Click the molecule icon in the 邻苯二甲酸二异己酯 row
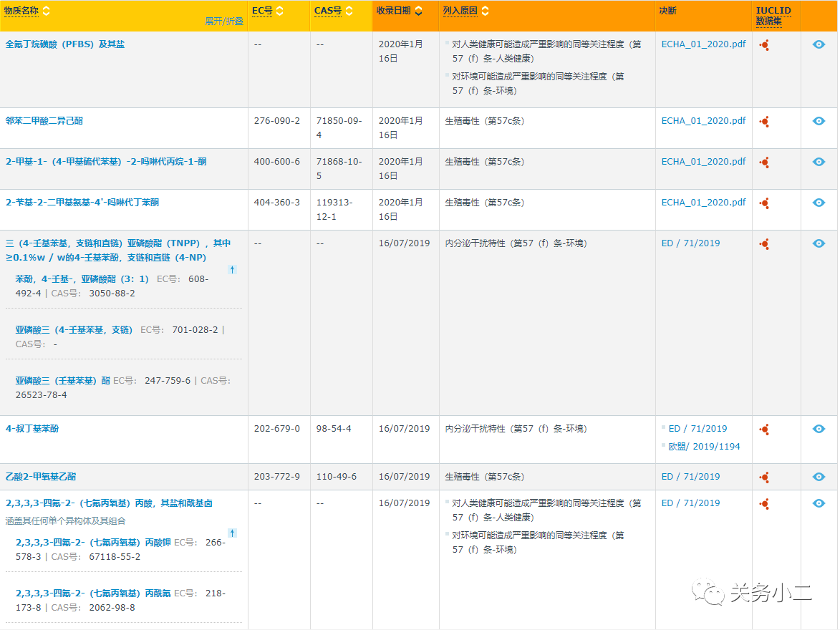The height and width of the screenshot is (630, 840). coord(764,121)
